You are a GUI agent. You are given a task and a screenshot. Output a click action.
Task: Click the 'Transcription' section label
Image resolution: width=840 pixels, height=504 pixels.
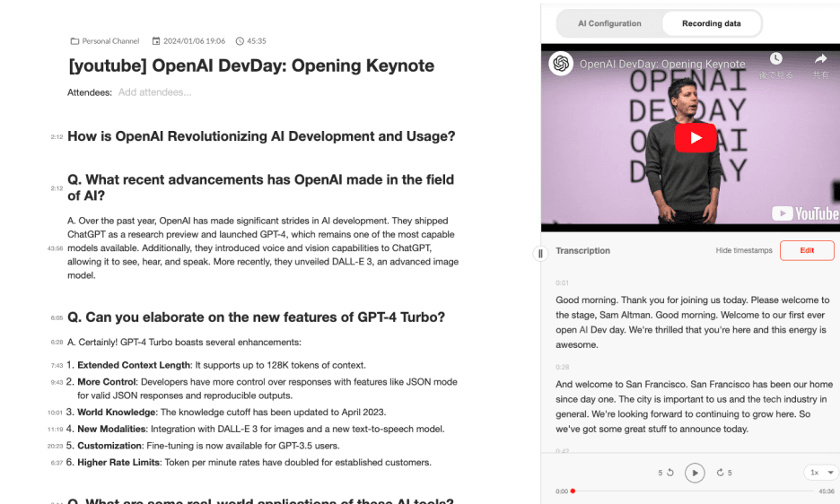(582, 251)
